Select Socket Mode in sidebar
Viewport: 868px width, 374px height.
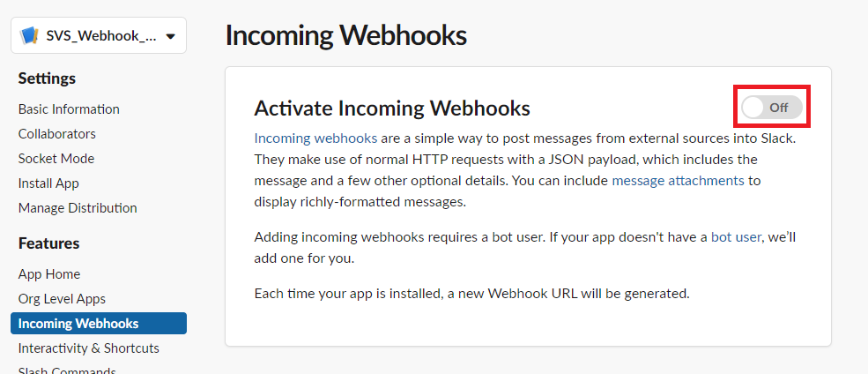(56, 159)
